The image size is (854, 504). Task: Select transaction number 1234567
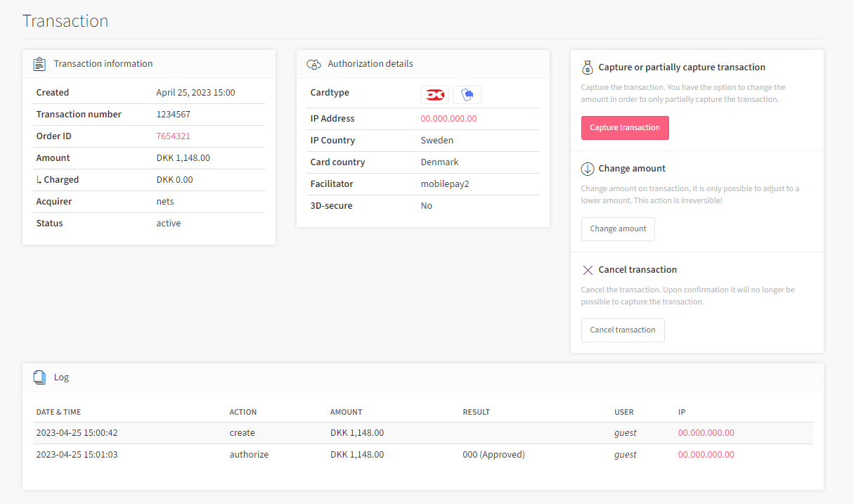tap(173, 114)
